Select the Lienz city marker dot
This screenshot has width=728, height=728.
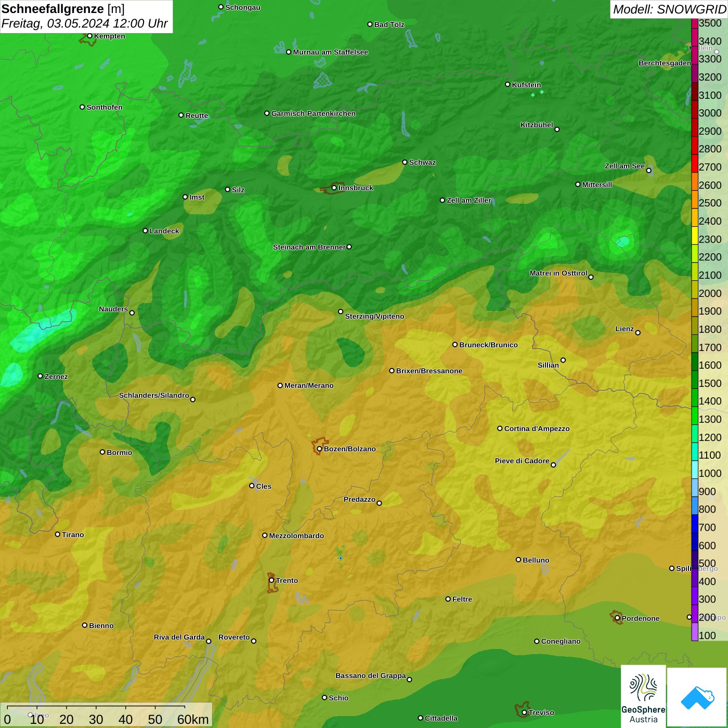pos(638,333)
